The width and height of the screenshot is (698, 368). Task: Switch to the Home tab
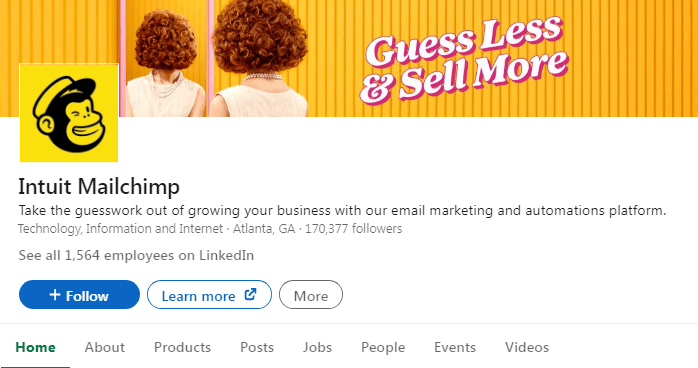pos(35,347)
